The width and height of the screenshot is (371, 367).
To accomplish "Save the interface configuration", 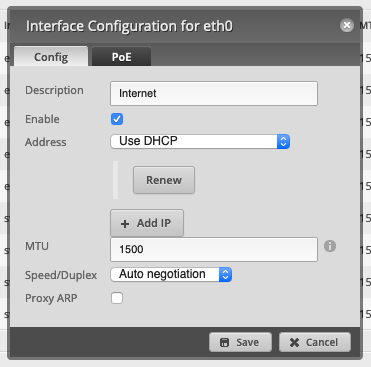I will tap(240, 342).
